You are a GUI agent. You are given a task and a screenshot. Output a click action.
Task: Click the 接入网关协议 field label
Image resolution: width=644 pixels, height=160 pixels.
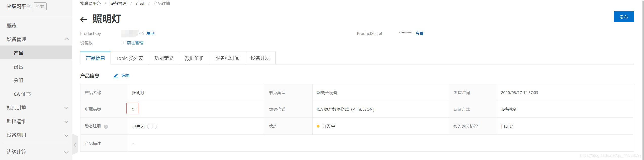pos(466,126)
